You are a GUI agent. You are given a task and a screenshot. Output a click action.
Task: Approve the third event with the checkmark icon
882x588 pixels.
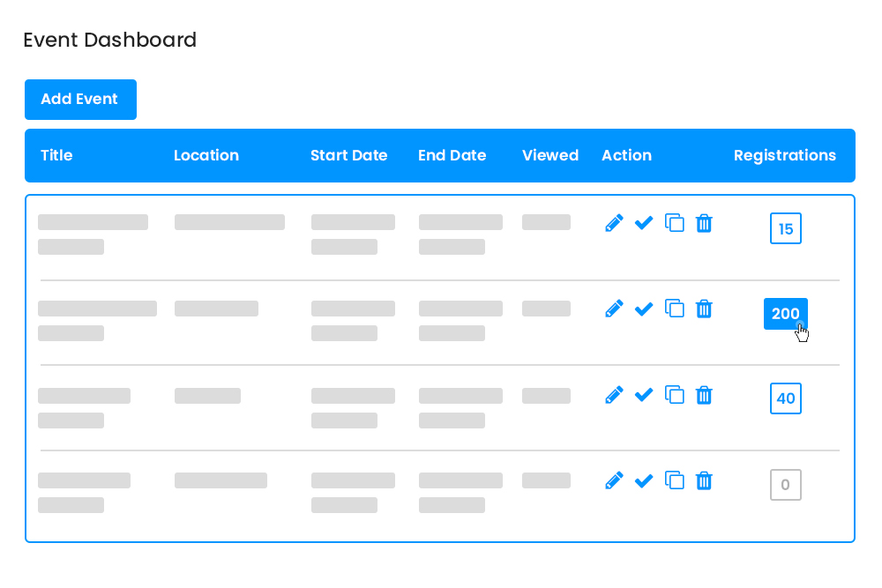[644, 395]
